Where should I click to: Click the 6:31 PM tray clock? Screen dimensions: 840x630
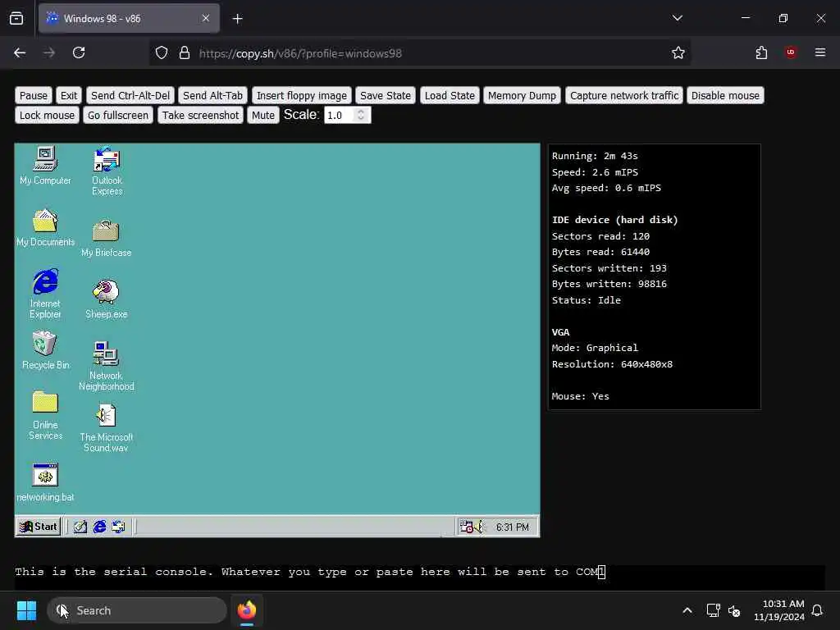[512, 527]
